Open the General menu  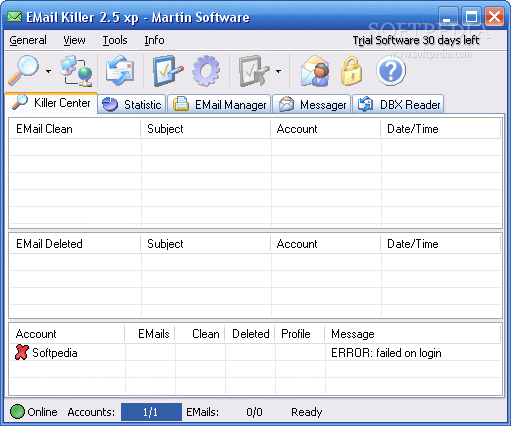click(28, 40)
